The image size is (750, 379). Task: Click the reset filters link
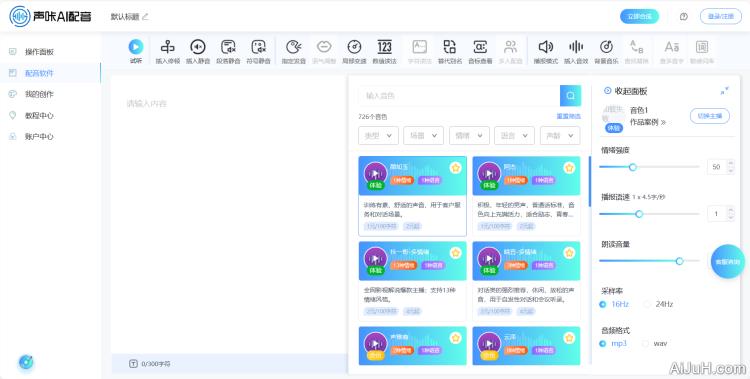569,116
